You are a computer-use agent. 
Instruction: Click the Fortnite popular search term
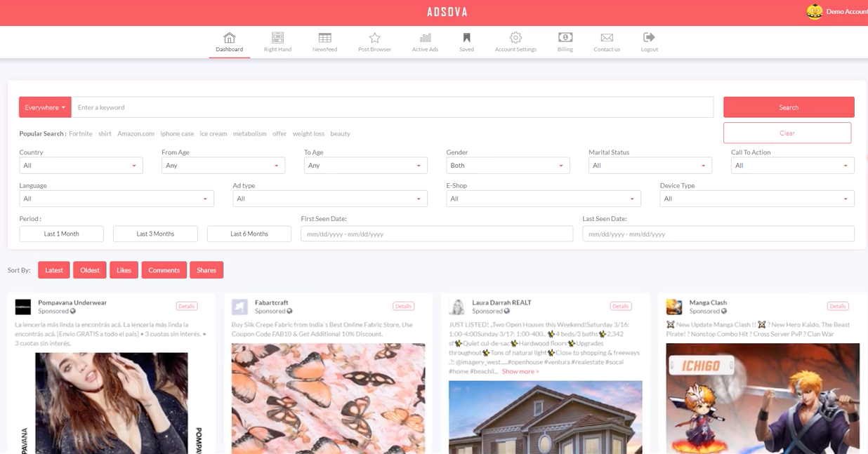pyautogui.click(x=81, y=133)
